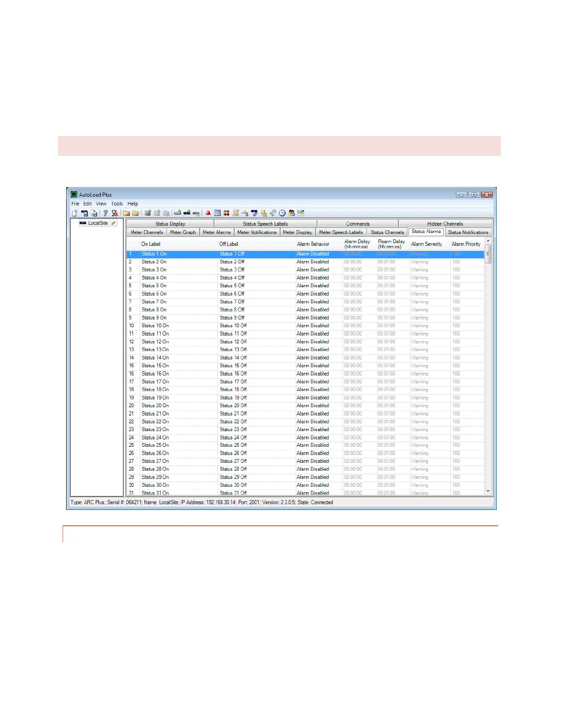Screen dimensions: 563x728
Task: Click the Connect lightning toolbar icon
Action: point(105,213)
